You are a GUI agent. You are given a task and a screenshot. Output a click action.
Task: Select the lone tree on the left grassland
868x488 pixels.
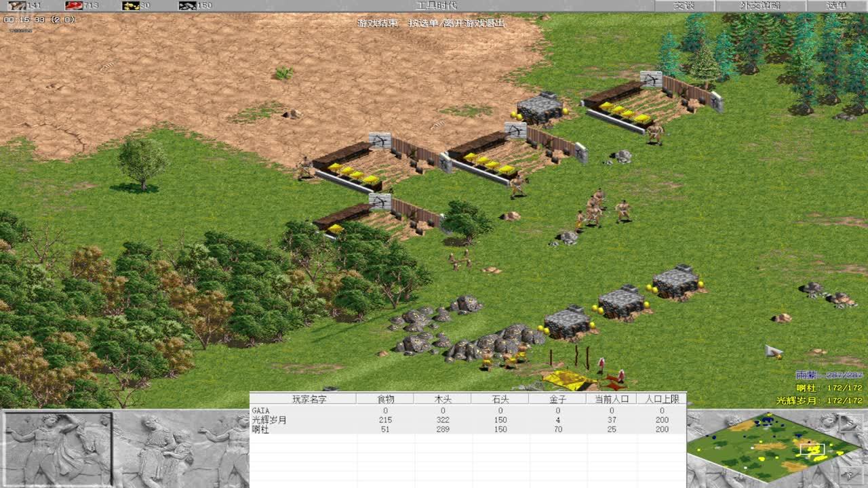[x=142, y=163]
